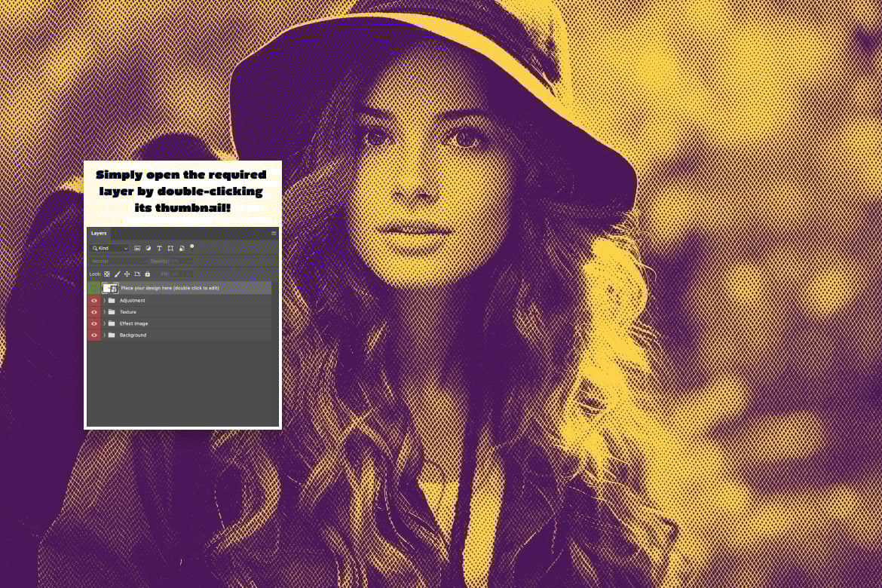Lock transparent pixels icon
Image resolution: width=882 pixels, height=588 pixels.
107,274
